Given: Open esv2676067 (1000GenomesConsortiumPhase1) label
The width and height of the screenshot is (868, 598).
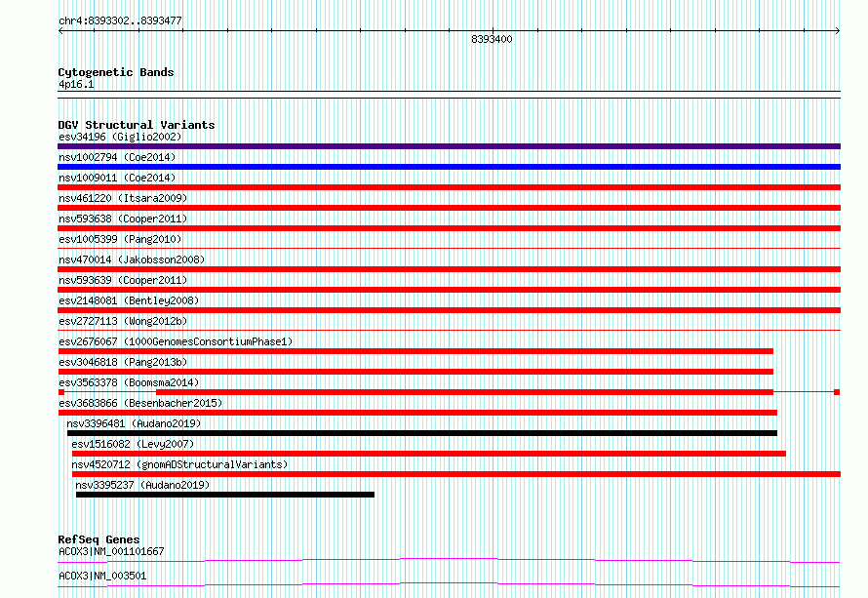Looking at the screenshot, I should [176, 341].
